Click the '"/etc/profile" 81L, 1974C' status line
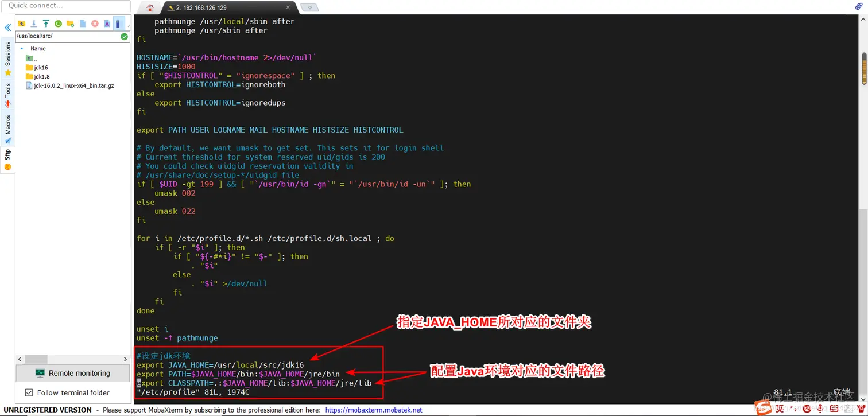This screenshot has height=416, width=868. (x=193, y=392)
